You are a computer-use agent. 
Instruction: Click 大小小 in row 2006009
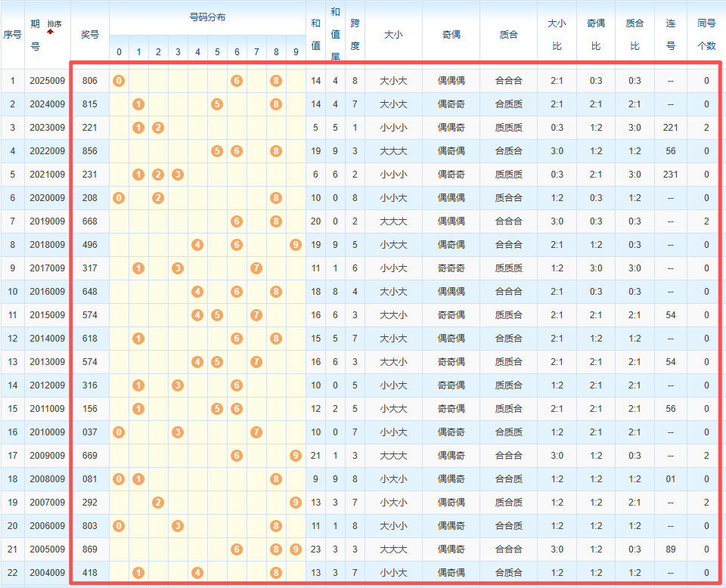(x=393, y=526)
